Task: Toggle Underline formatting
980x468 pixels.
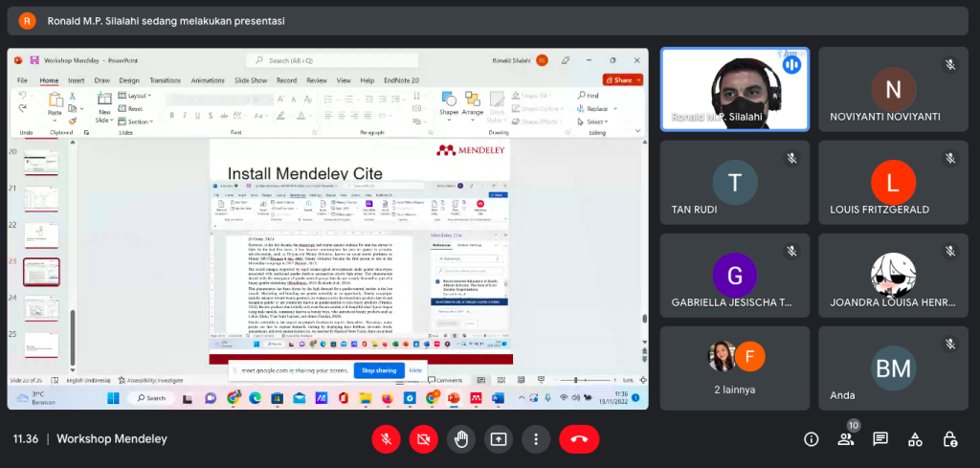Action: [x=197, y=116]
